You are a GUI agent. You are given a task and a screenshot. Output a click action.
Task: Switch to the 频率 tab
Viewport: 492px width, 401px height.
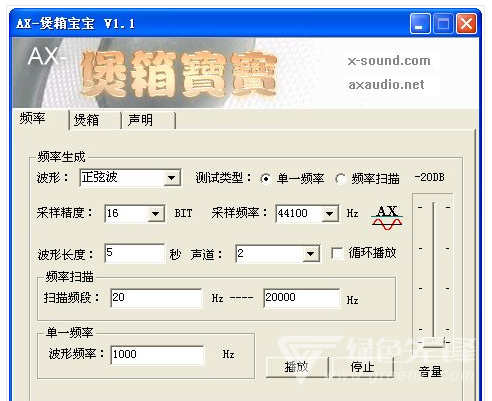(32, 118)
